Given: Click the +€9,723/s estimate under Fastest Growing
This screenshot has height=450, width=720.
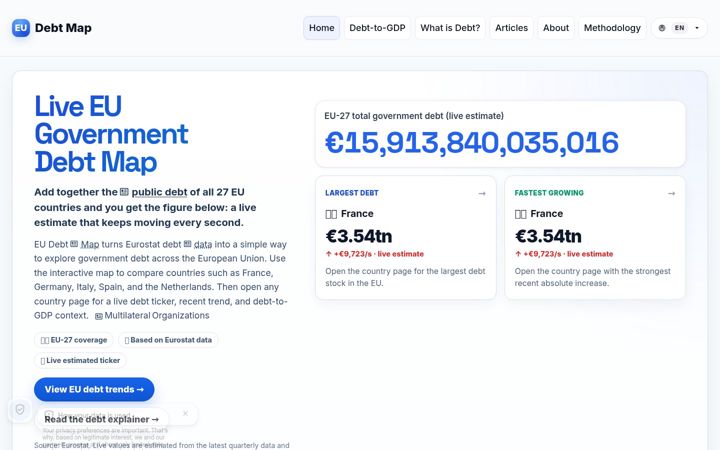Looking at the screenshot, I should coord(564,254).
